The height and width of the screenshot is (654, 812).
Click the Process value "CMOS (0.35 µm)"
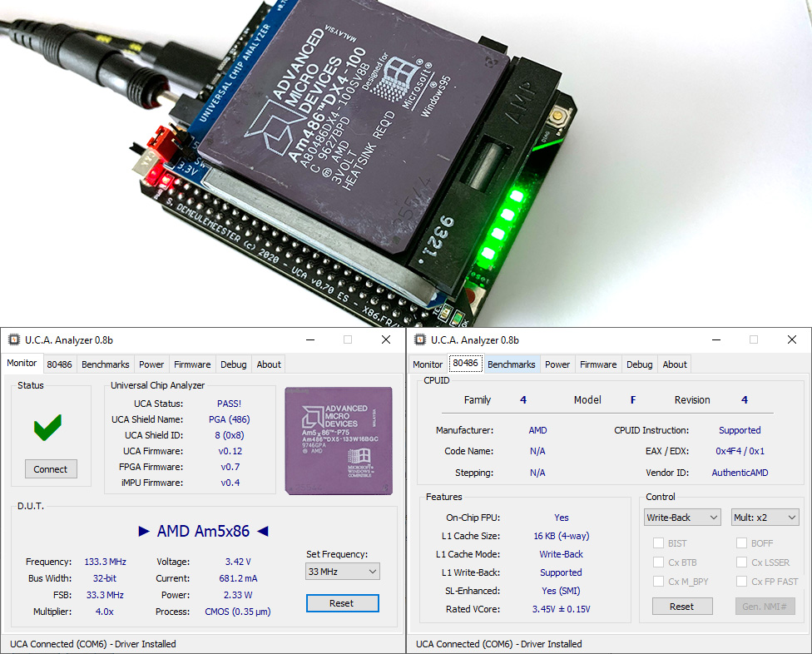click(x=238, y=612)
